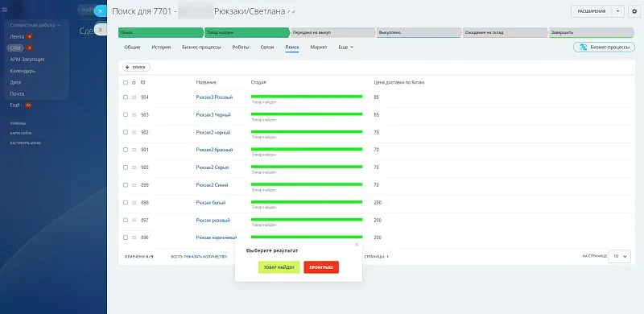The height and width of the screenshot is (314, 644).
Task: Check the box for row 903
Action: tap(126, 114)
